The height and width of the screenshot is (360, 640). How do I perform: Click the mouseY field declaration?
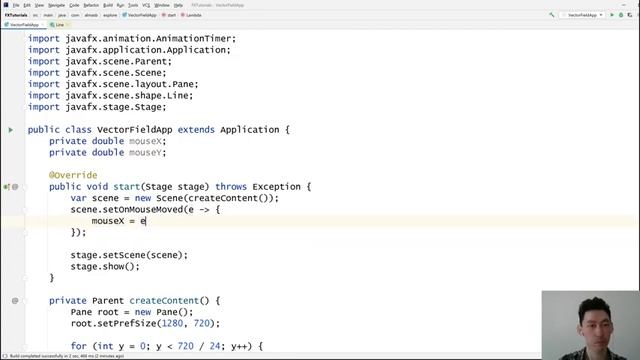coord(108,153)
